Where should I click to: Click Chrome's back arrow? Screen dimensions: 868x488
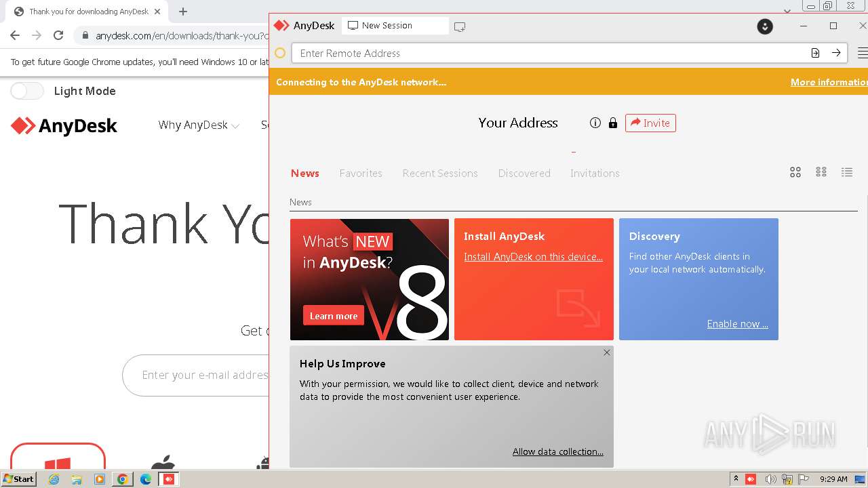click(15, 35)
